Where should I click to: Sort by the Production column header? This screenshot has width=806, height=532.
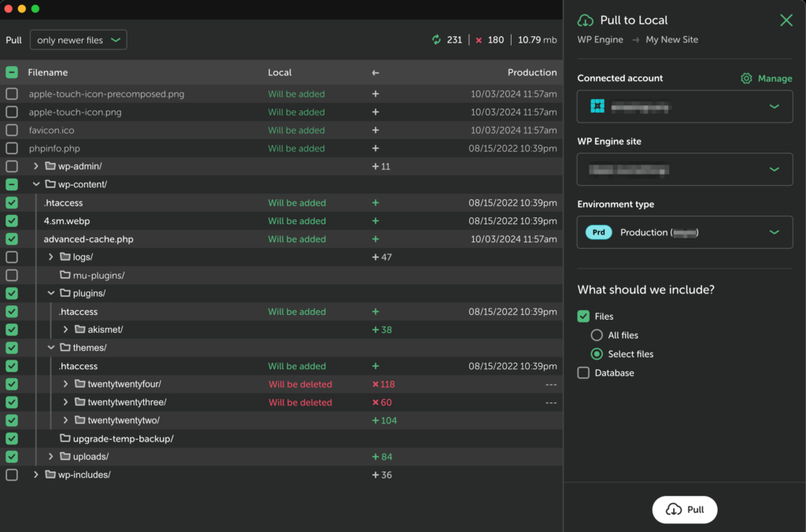[x=531, y=72]
